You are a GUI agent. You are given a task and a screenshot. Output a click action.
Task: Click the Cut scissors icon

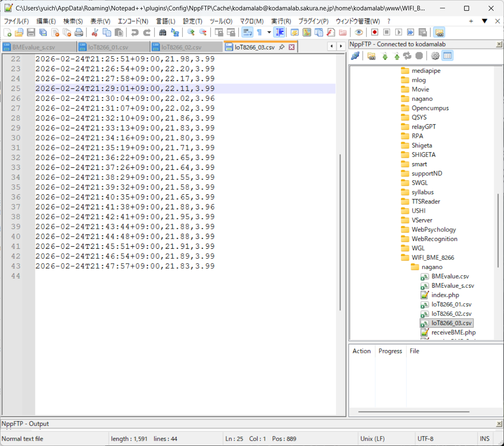(x=95, y=32)
